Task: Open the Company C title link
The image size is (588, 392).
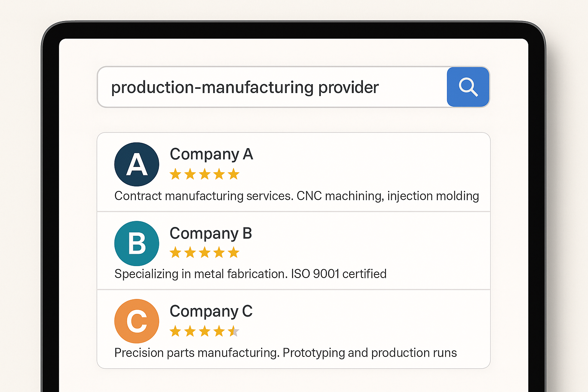Action: click(211, 312)
